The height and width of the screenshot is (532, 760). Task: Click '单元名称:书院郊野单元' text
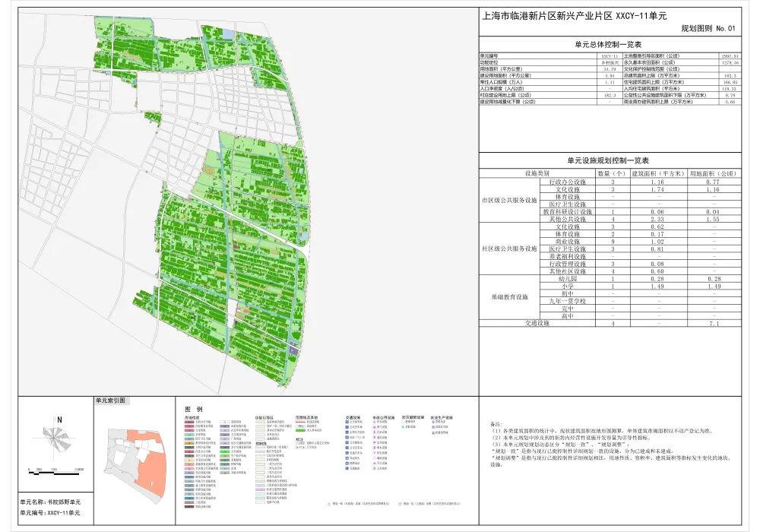(x=50, y=502)
